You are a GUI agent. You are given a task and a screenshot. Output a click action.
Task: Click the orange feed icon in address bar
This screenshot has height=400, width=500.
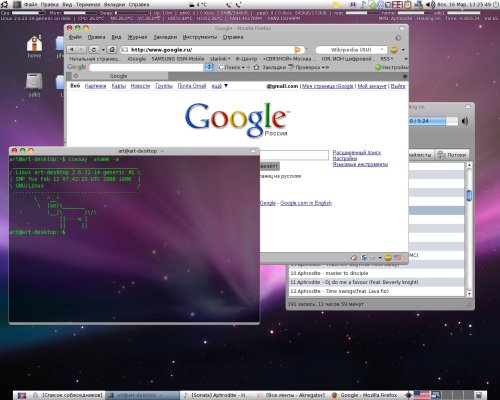[298, 50]
